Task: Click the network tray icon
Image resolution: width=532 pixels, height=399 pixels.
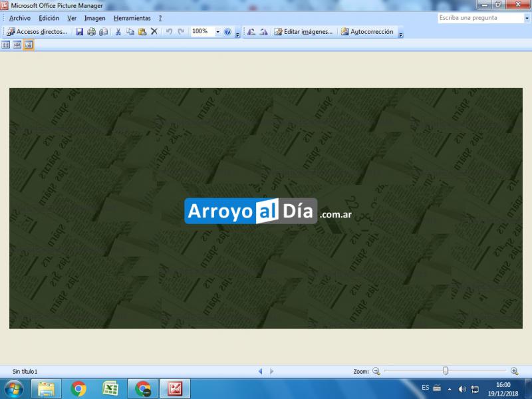Action: [x=475, y=389]
